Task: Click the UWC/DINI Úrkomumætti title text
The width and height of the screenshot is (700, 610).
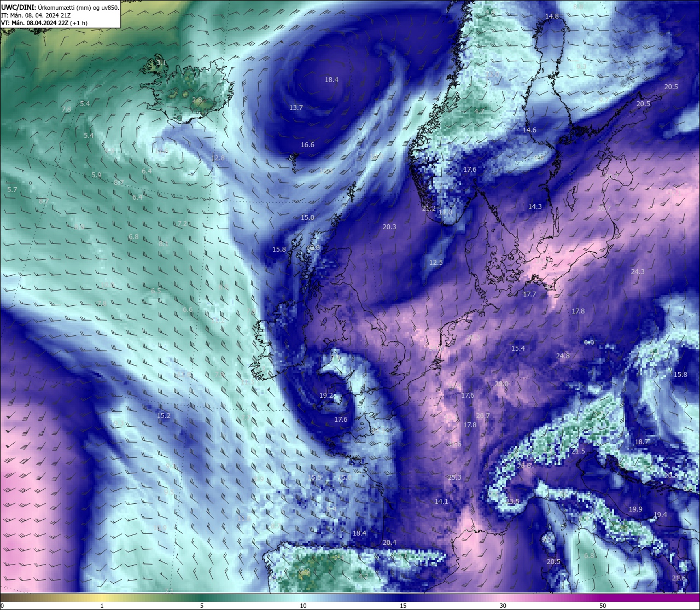Action: pos(60,8)
